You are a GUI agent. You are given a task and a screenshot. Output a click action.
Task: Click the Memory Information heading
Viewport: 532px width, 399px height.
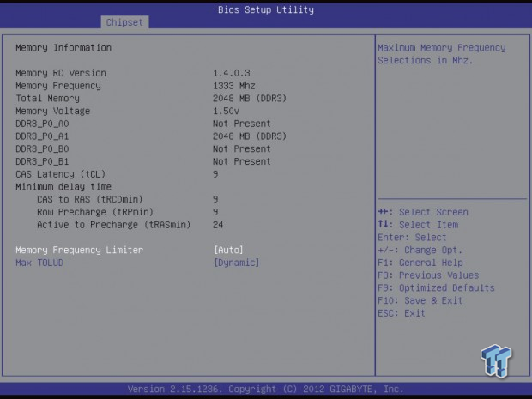63,48
